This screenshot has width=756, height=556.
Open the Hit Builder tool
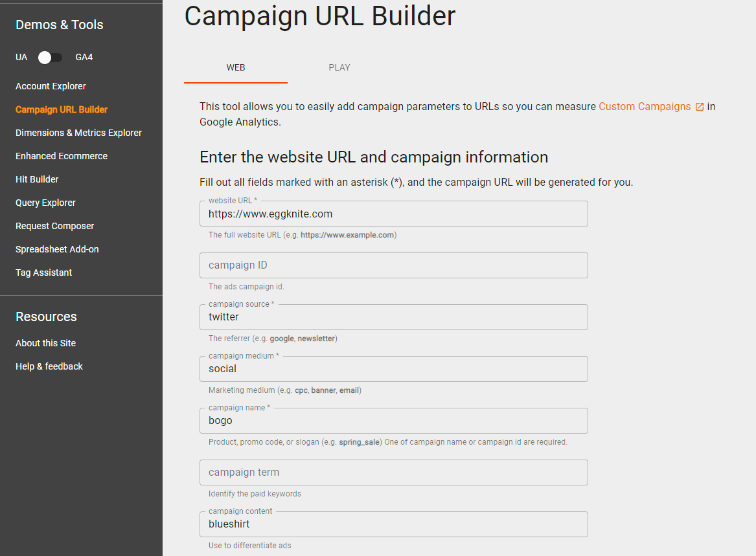click(37, 179)
